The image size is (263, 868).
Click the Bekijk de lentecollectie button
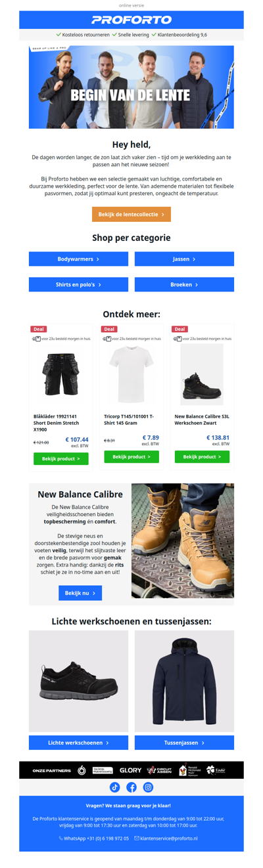(131, 214)
